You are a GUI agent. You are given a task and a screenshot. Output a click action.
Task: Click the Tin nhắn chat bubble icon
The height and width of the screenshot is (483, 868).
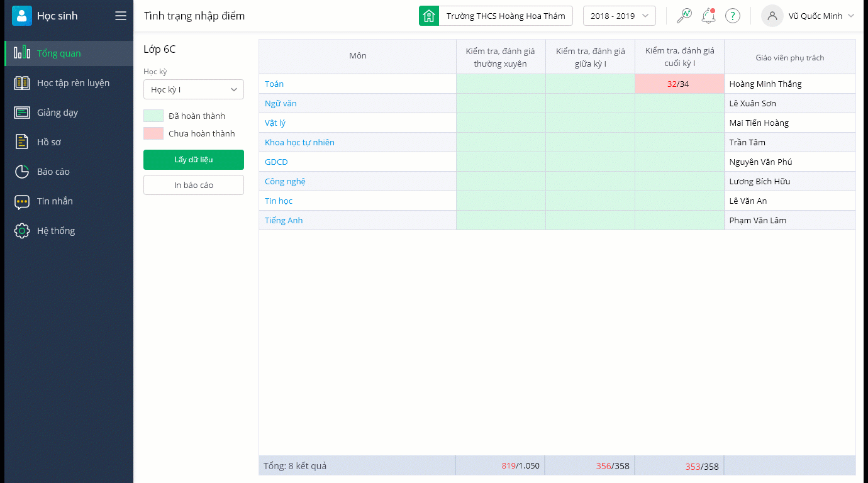(22, 201)
